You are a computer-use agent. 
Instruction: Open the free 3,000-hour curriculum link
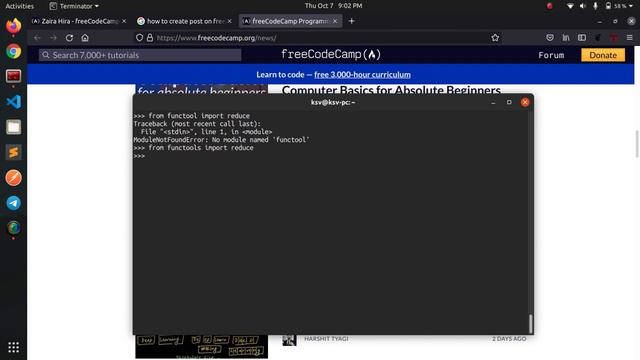click(362, 74)
